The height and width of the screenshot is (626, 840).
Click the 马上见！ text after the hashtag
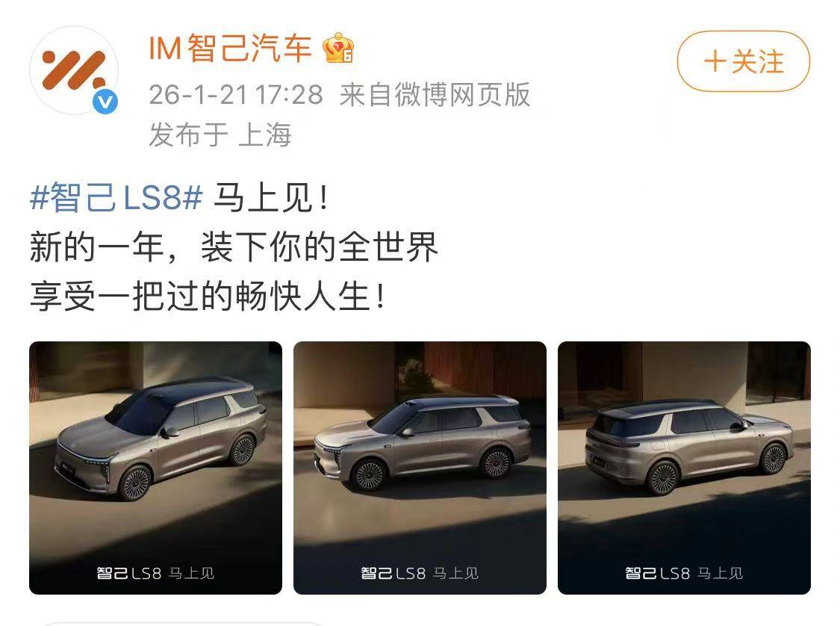(272, 198)
